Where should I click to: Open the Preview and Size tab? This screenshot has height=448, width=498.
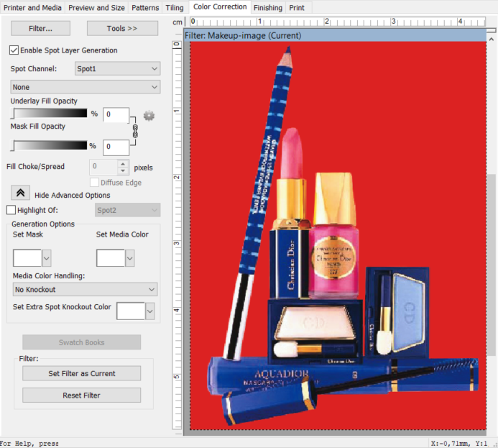[97, 7]
